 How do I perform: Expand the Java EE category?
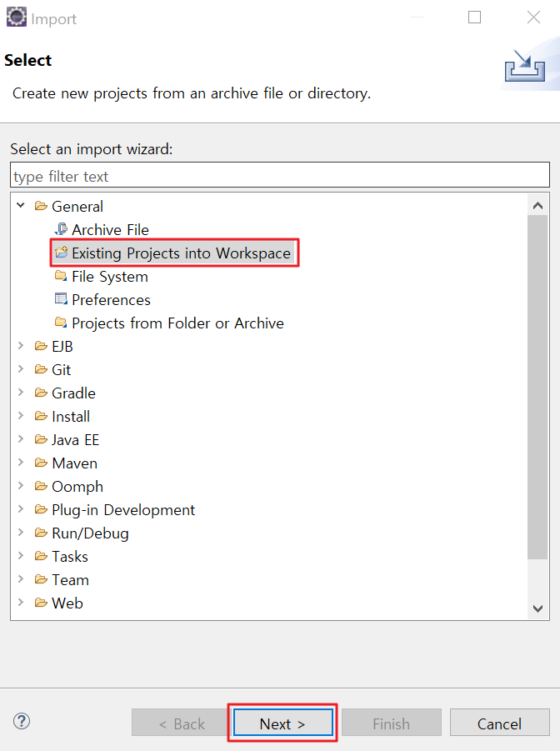[x=21, y=439]
